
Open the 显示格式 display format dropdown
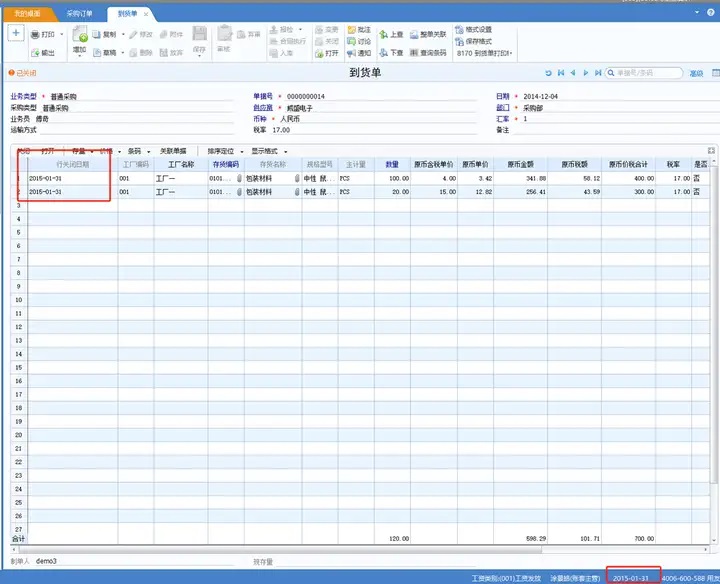[268, 151]
